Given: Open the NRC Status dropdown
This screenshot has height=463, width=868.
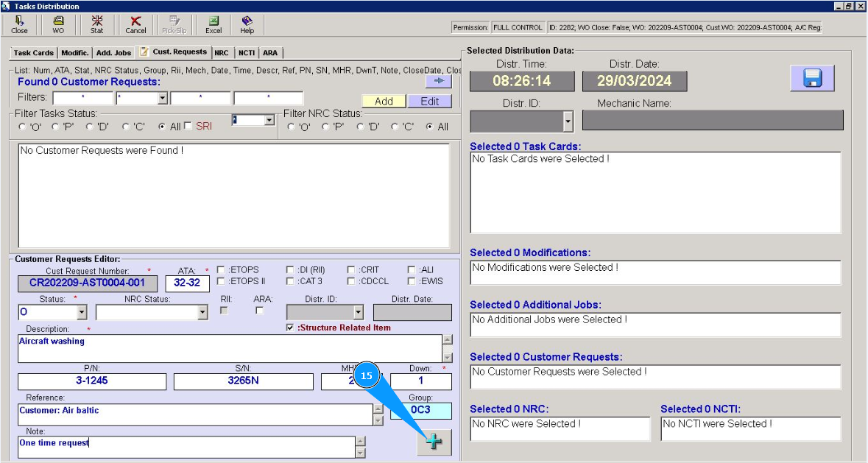Looking at the screenshot, I should (x=202, y=313).
